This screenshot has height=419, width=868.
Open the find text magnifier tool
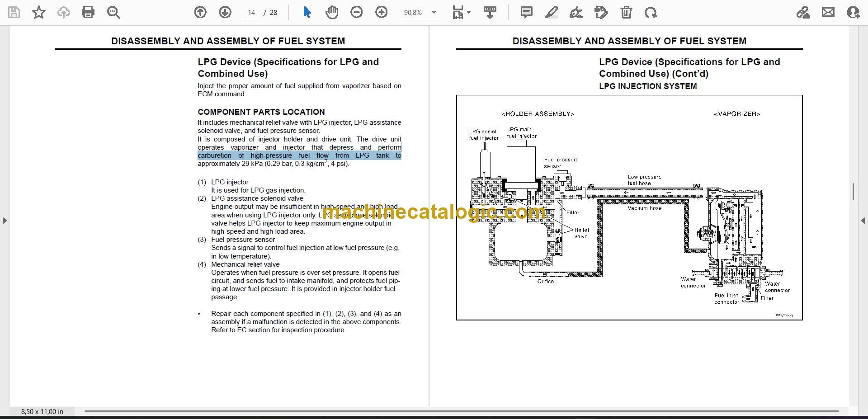point(113,12)
